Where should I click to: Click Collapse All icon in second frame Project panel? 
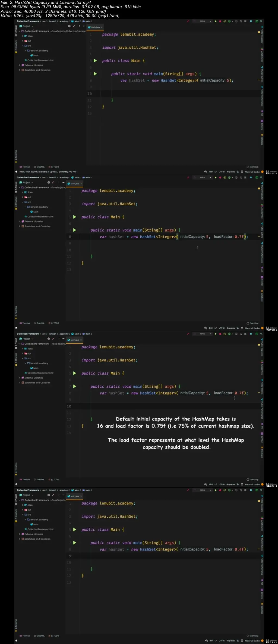click(x=53, y=182)
